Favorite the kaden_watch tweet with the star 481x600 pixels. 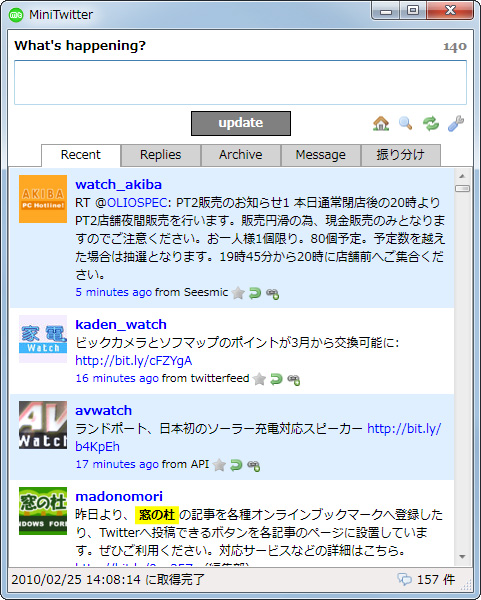pos(259,379)
